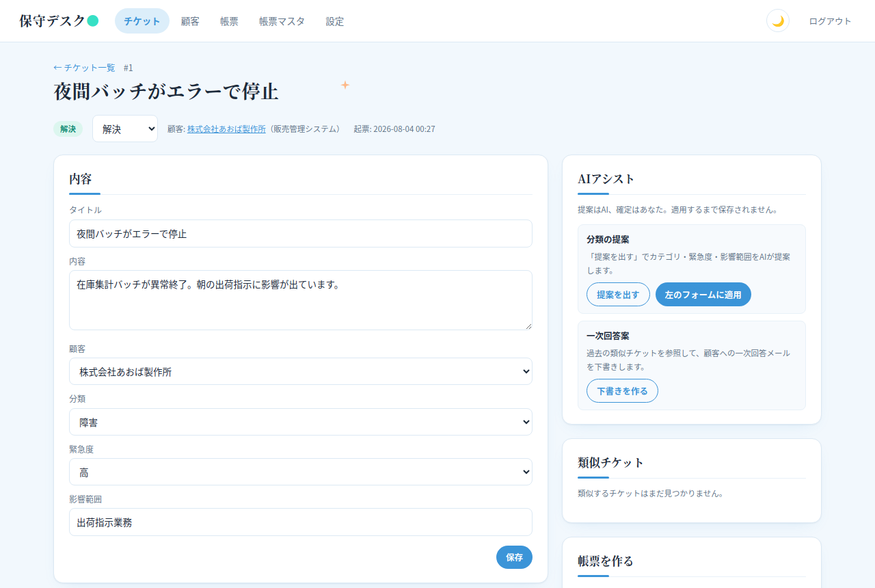875x588 pixels.
Task: Open the 緊急度 dropdown set to 高
Action: coord(301,472)
